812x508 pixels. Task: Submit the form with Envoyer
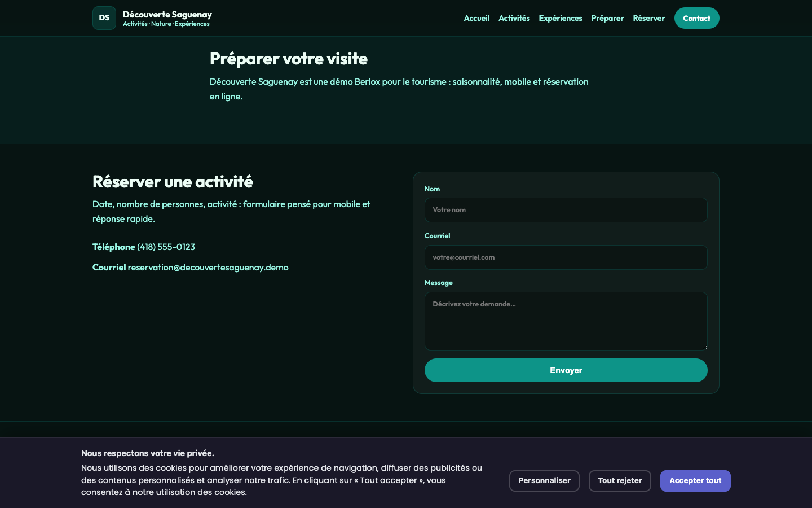click(566, 370)
